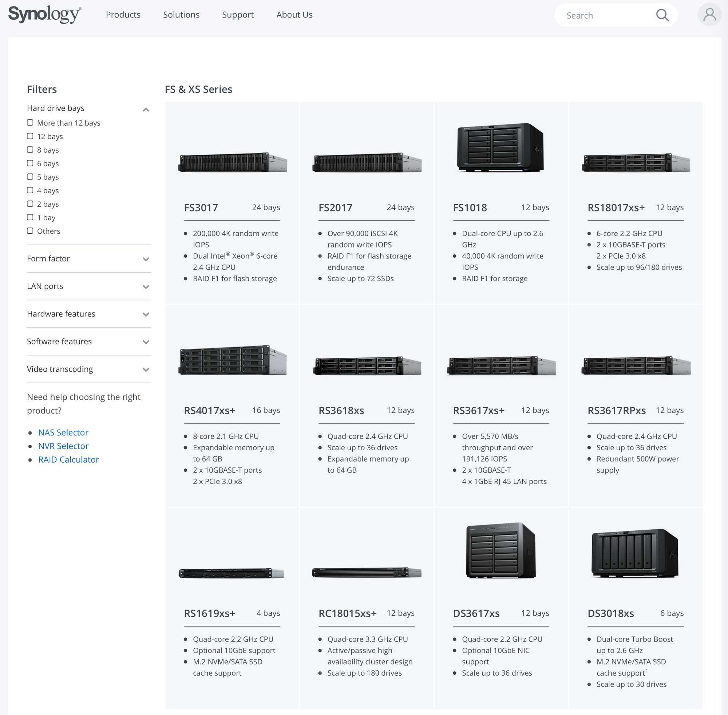The image size is (728, 715).
Task: Click the FS1018 product image
Action: pyautogui.click(x=500, y=147)
